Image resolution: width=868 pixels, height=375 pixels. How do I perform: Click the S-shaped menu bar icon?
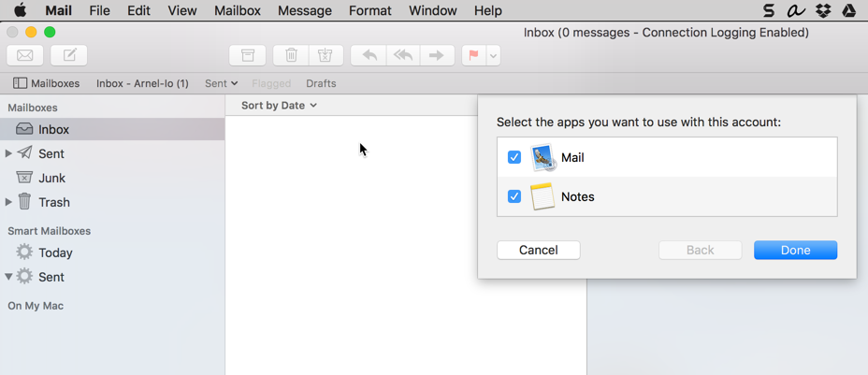(x=769, y=10)
